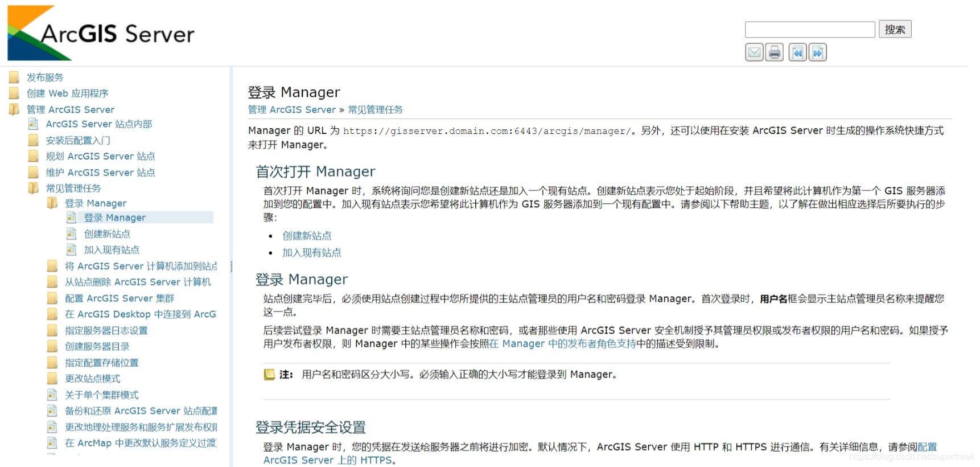Click folder icon for 在 ArcGIS Desktop 中连接
980x467 pixels.
tap(52, 314)
